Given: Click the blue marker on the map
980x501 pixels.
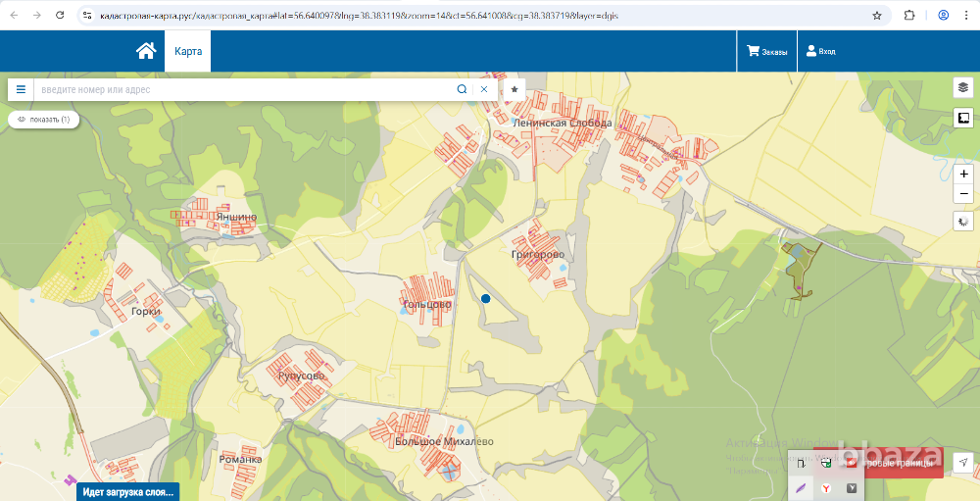Looking at the screenshot, I should [486, 299].
